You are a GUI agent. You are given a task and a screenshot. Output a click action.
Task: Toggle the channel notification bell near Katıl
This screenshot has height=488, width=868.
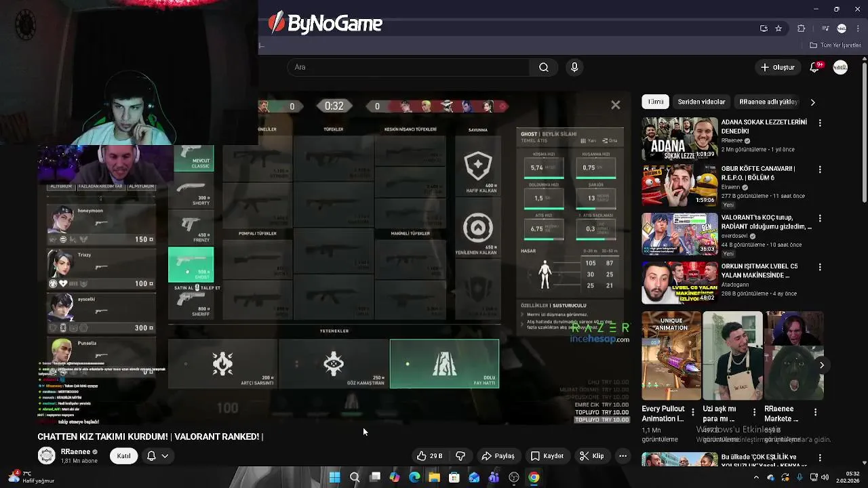click(x=151, y=456)
